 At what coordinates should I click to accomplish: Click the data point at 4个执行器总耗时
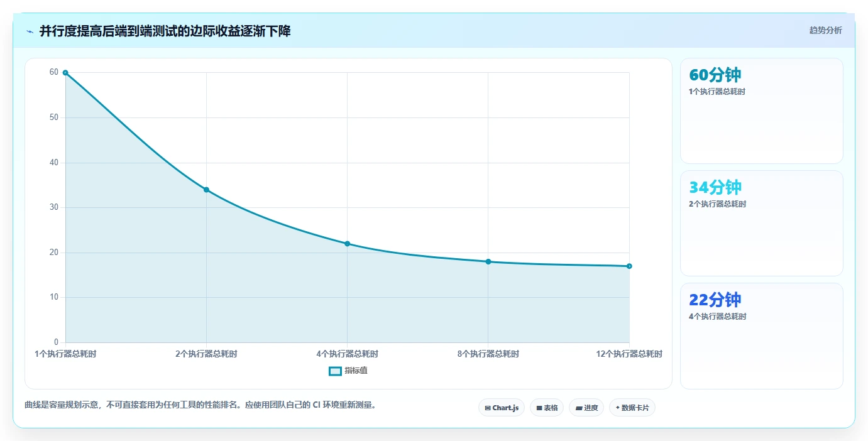pos(347,244)
